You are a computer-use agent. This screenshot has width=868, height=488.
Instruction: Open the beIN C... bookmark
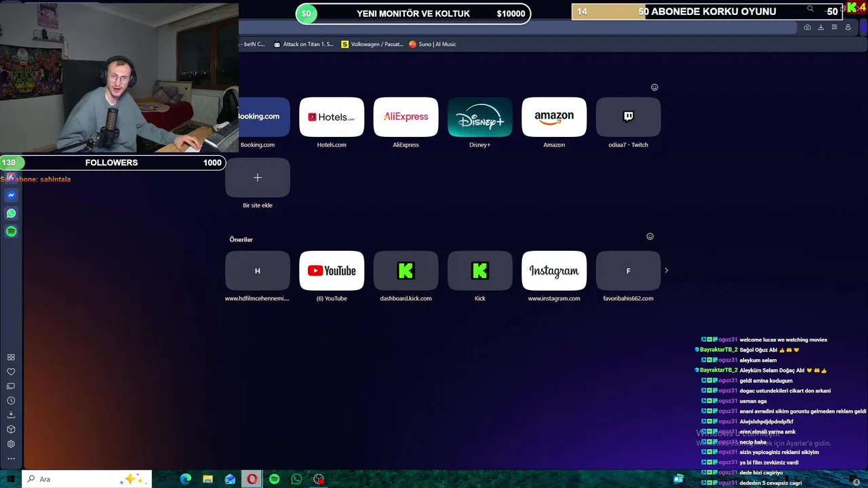252,44
